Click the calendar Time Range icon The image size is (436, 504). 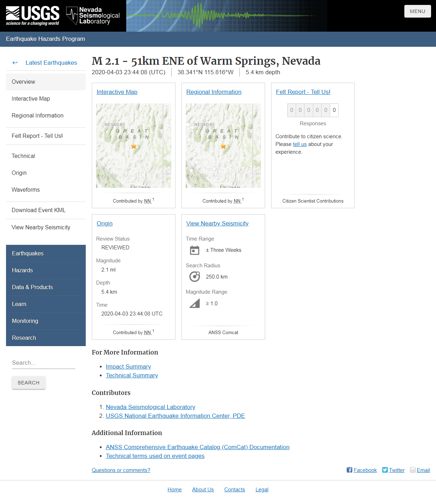point(194,250)
